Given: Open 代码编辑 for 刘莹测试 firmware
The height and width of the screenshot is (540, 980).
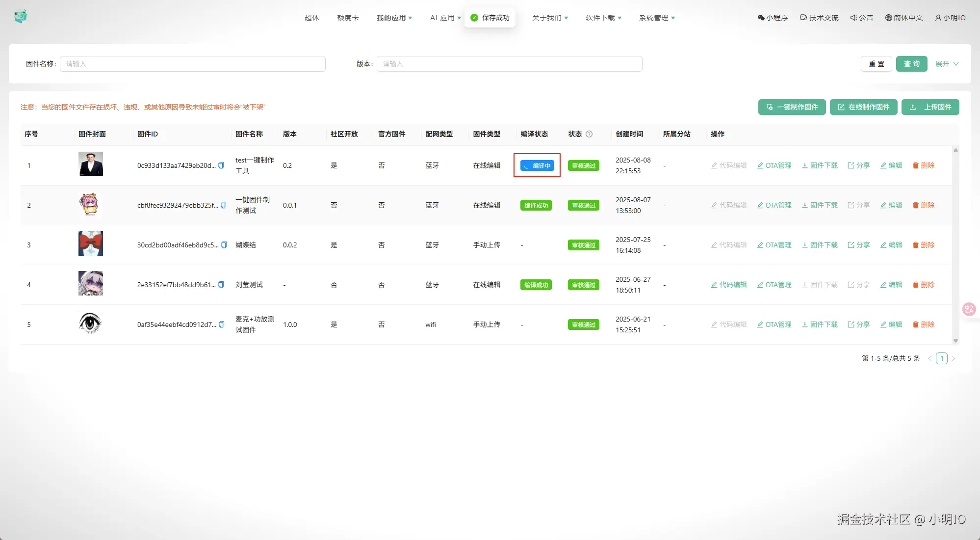Looking at the screenshot, I should tap(728, 285).
